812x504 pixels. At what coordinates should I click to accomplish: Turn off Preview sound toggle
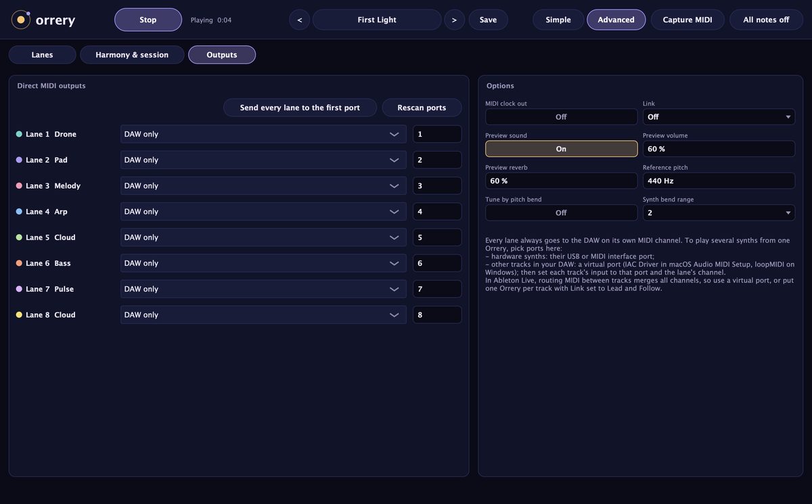click(x=561, y=149)
